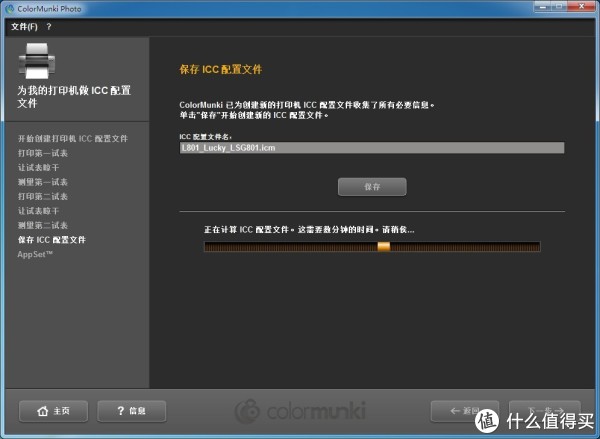
Task: Open the 文件(F) menu
Action: point(24,27)
